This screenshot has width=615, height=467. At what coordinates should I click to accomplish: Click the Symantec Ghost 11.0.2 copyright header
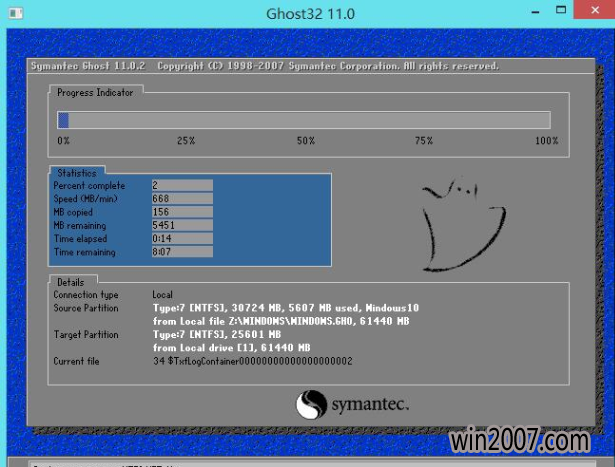tap(265, 66)
